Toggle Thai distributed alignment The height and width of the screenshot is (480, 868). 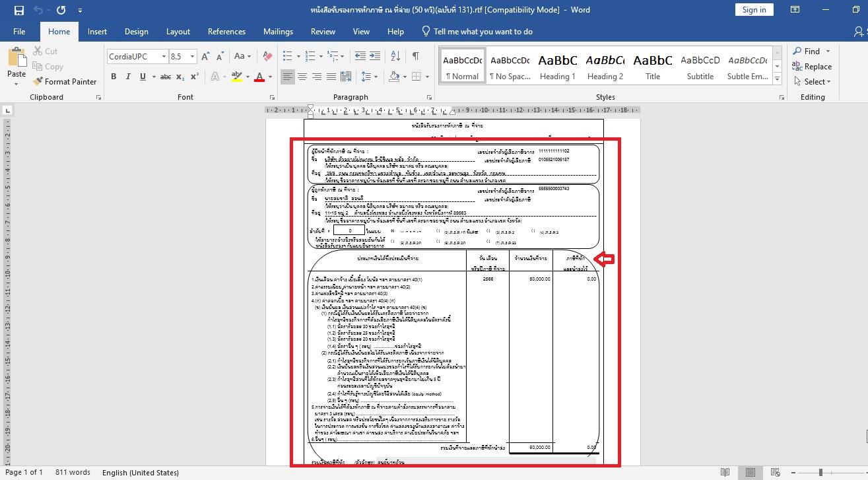(x=346, y=77)
